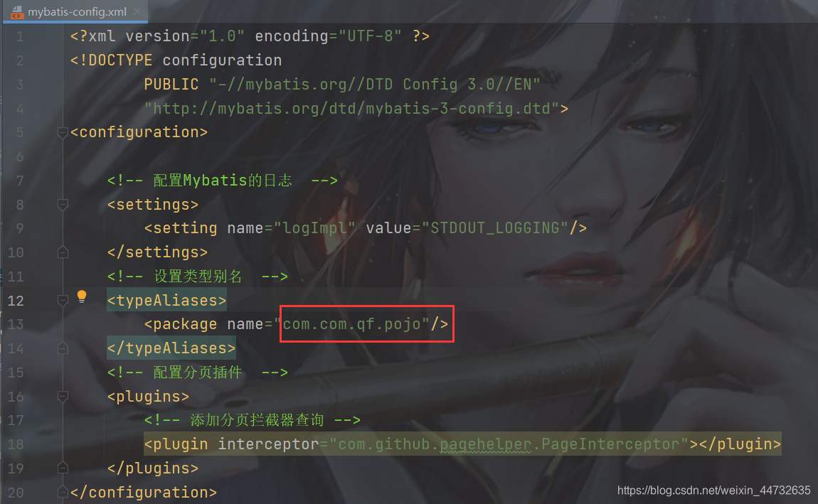Collapse the plugins fold marker on line 16
818x504 pixels.
click(x=63, y=397)
